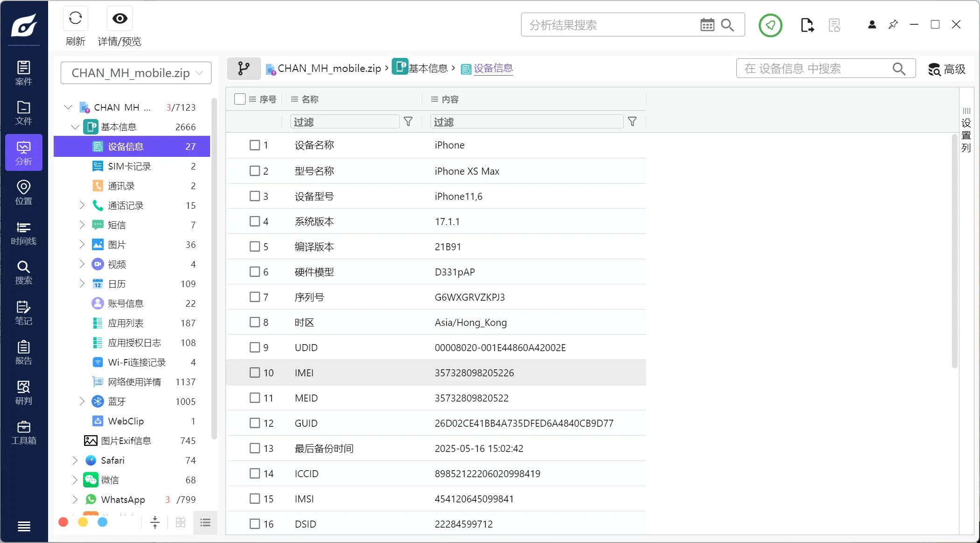Check the checkbox for row 10 IMEI
The width and height of the screenshot is (980, 543).
click(x=254, y=373)
